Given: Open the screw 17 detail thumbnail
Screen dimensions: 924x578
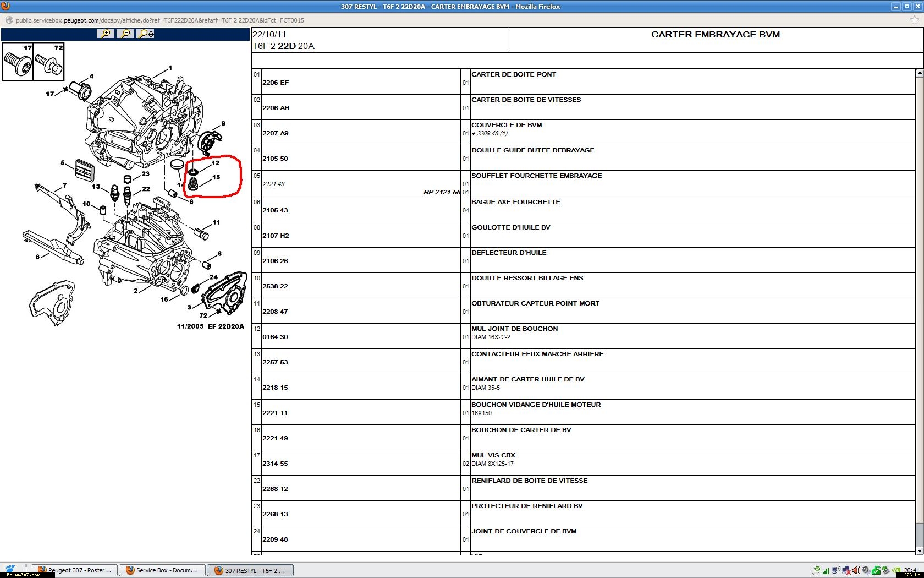Looking at the screenshot, I should pyautogui.click(x=18, y=62).
